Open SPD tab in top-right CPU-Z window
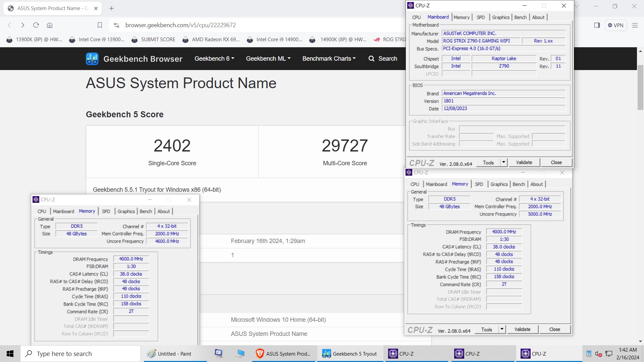This screenshot has width=644, height=362. (481, 17)
